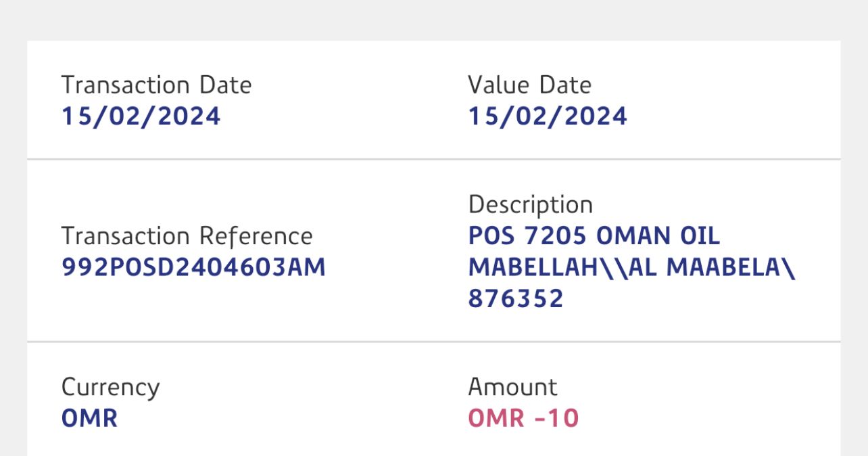Click the Description label
This screenshot has height=456, width=868.
click(x=530, y=204)
